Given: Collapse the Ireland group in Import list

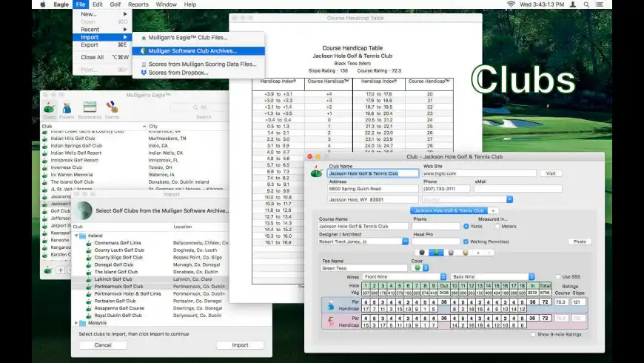Looking at the screenshot, I should [76, 236].
